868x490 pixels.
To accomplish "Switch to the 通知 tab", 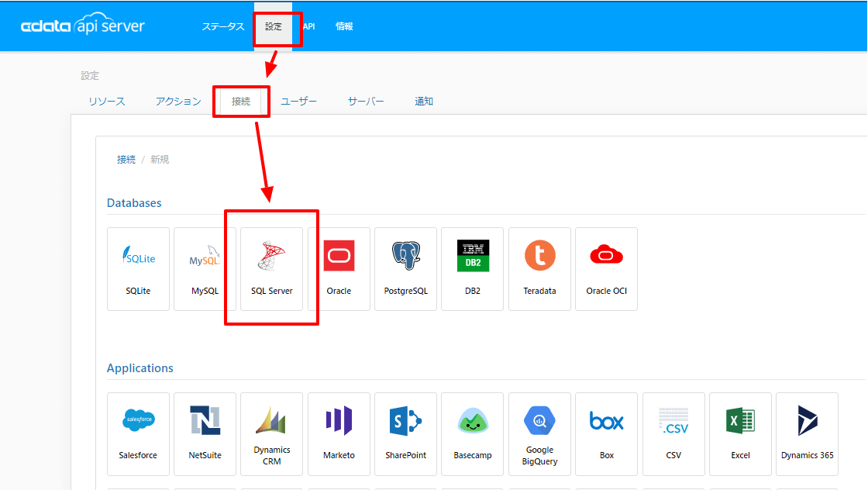I will (424, 102).
